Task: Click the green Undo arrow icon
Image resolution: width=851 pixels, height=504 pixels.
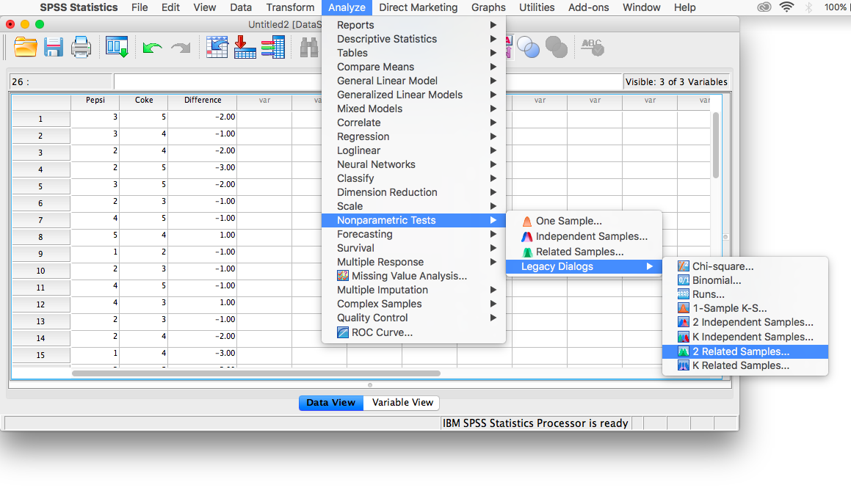Action: 152,48
